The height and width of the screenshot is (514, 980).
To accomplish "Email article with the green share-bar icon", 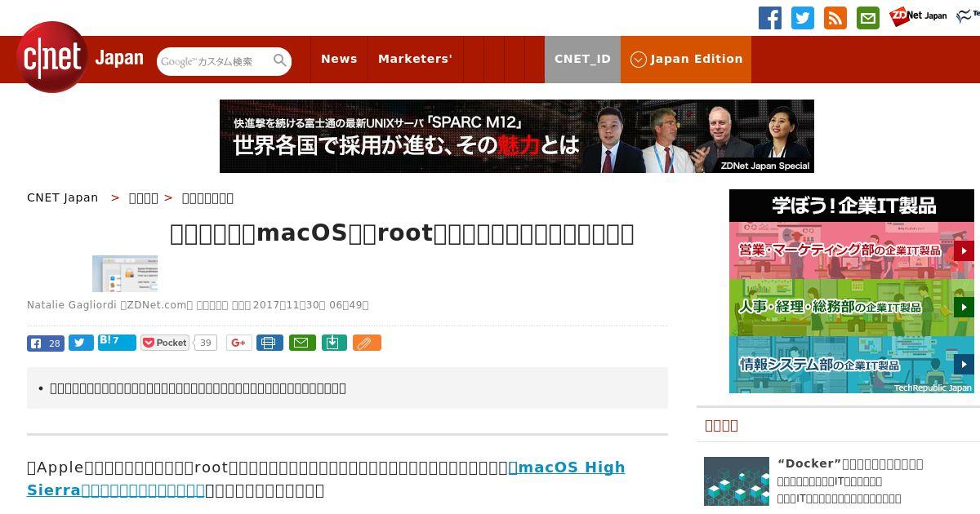I will [x=303, y=343].
